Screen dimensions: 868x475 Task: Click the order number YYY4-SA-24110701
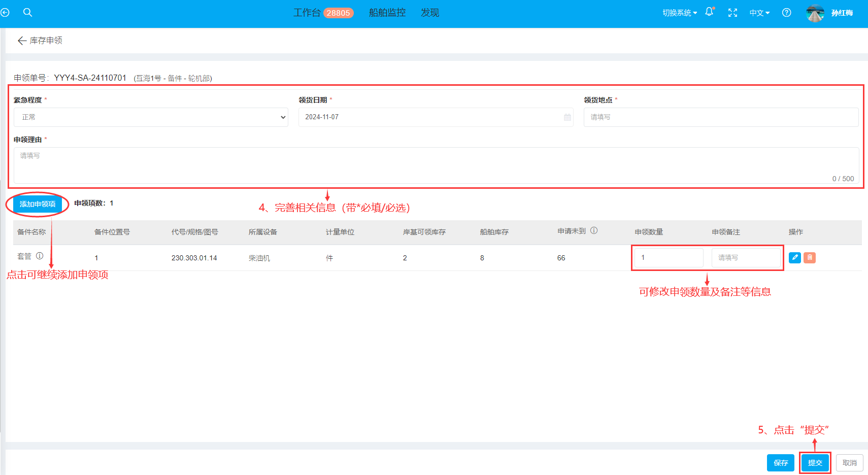90,78
